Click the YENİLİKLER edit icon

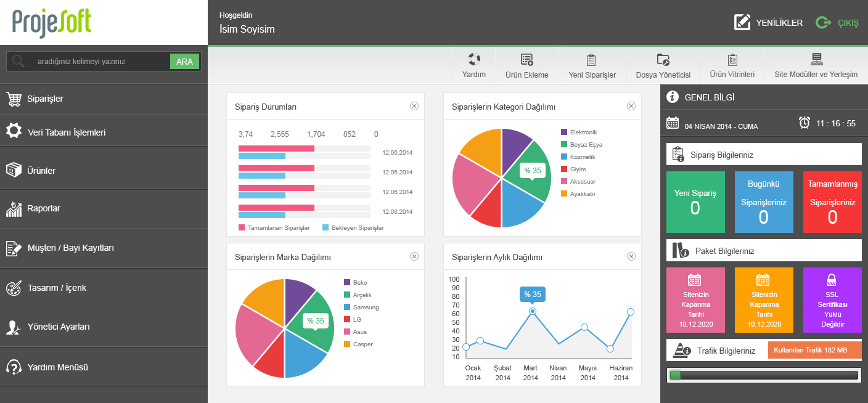click(742, 22)
